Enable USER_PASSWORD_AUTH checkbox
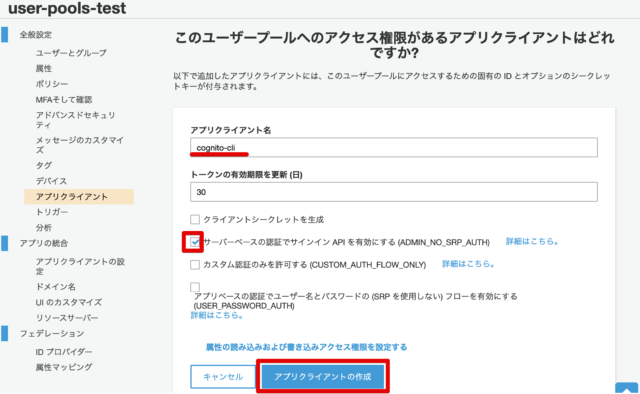 [195, 287]
